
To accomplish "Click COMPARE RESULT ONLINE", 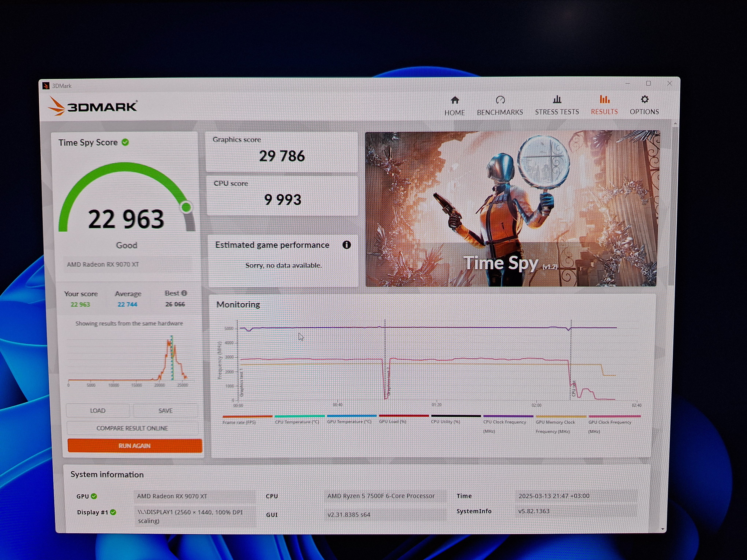I will pyautogui.click(x=132, y=428).
